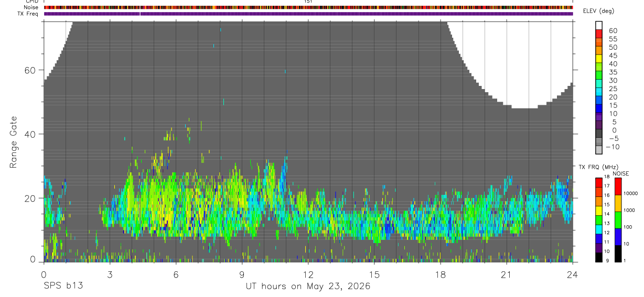644x297 pixels.
Task: Select the red swatch on the ELEV color scale
Action: [599, 34]
